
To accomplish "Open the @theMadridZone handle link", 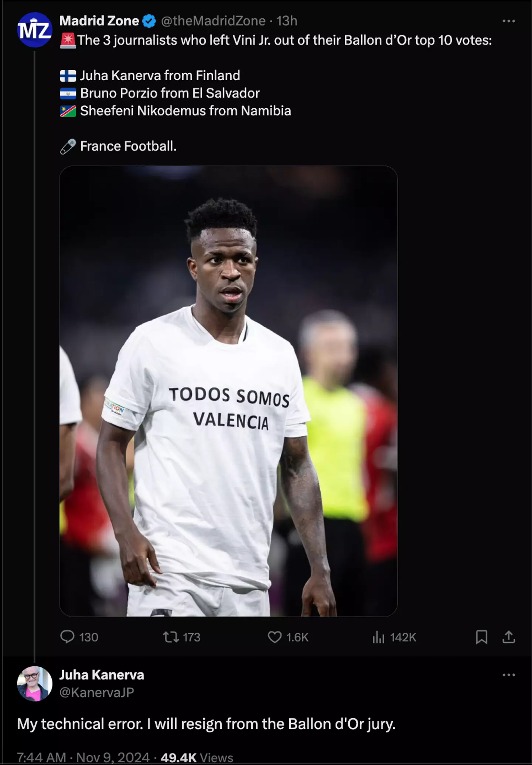I will coord(213,21).
